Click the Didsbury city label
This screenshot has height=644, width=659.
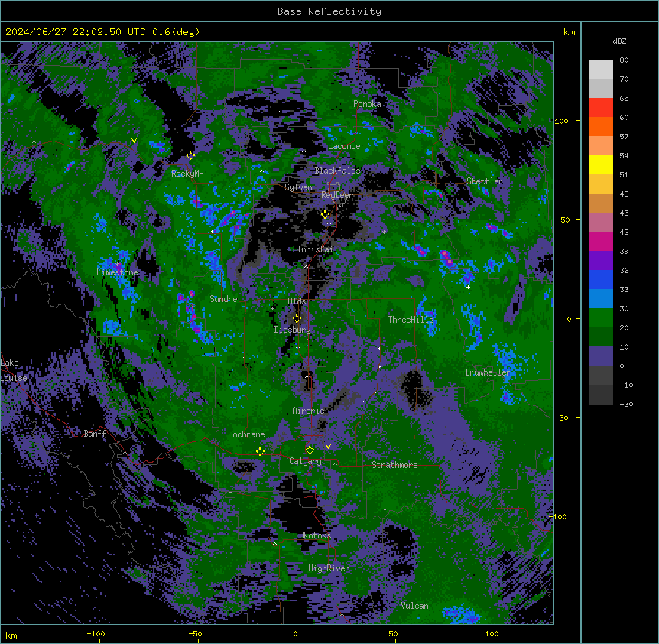coord(293,330)
